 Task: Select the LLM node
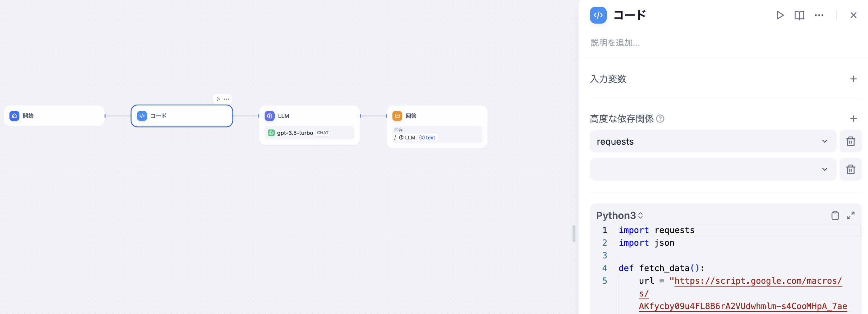pos(309,116)
